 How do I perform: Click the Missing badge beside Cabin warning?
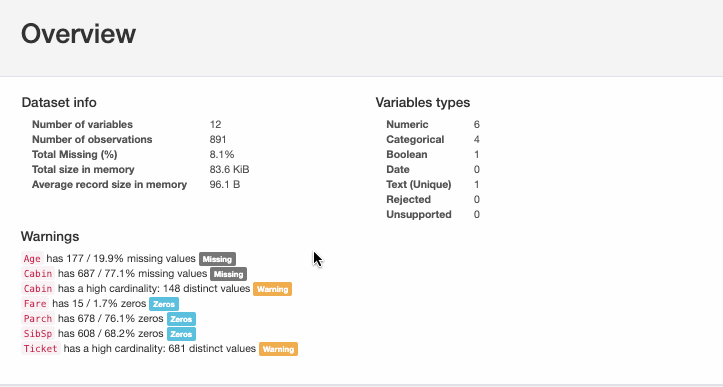click(x=229, y=274)
